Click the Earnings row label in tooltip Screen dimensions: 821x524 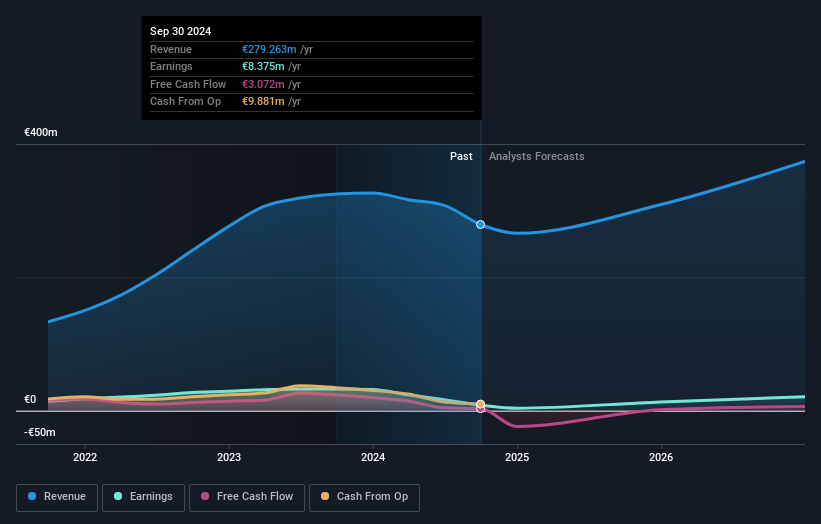pos(171,66)
